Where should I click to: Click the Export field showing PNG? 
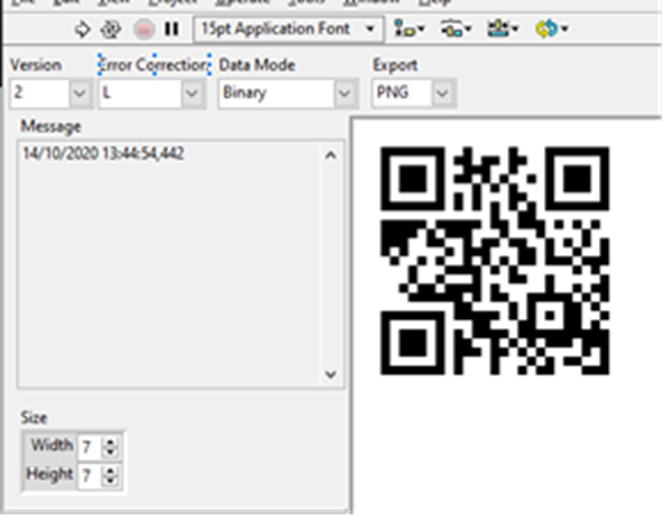point(402,93)
